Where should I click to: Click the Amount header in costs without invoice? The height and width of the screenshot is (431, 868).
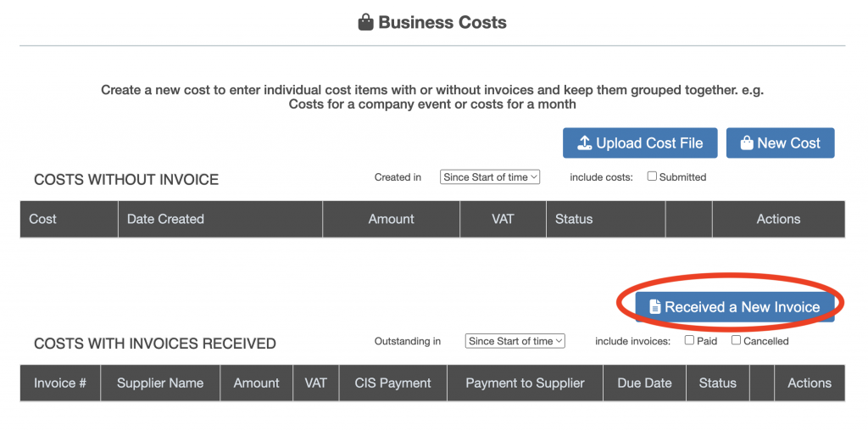(391, 219)
